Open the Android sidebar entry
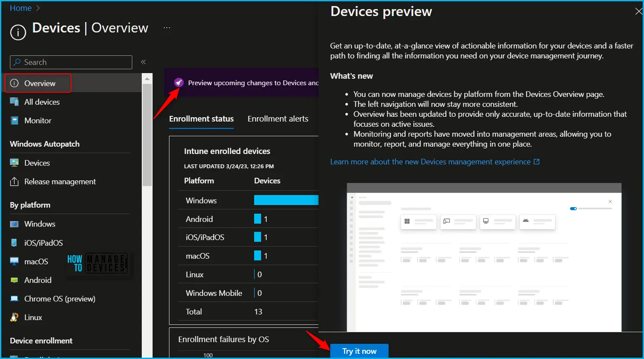This screenshot has width=644, height=359. (x=38, y=280)
